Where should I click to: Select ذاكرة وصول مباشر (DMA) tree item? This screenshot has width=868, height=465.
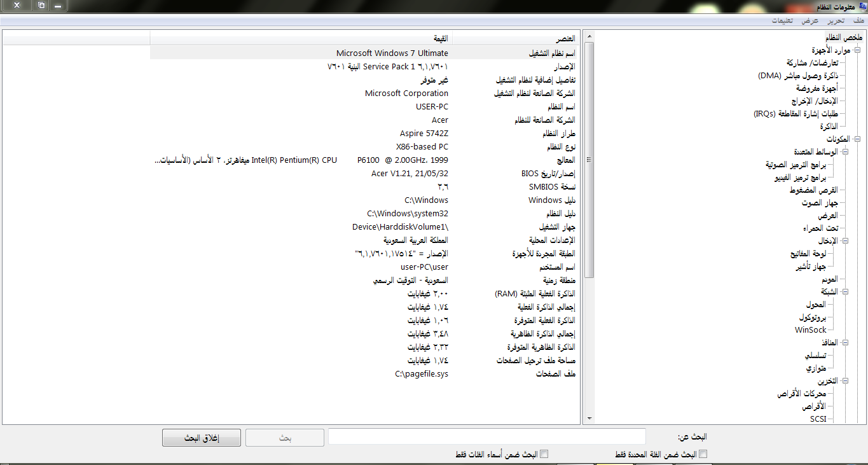(x=798, y=76)
